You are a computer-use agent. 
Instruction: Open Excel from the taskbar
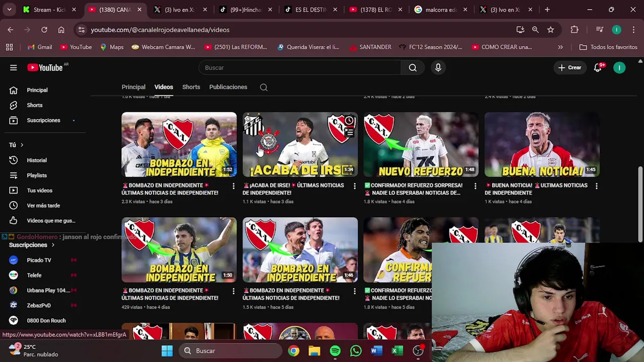[x=397, y=351]
